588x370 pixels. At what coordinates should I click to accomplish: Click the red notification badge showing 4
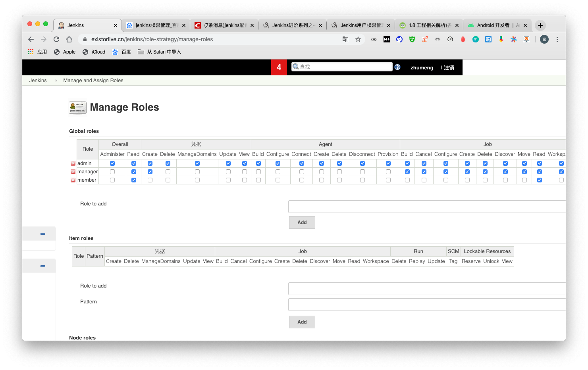[x=279, y=67]
